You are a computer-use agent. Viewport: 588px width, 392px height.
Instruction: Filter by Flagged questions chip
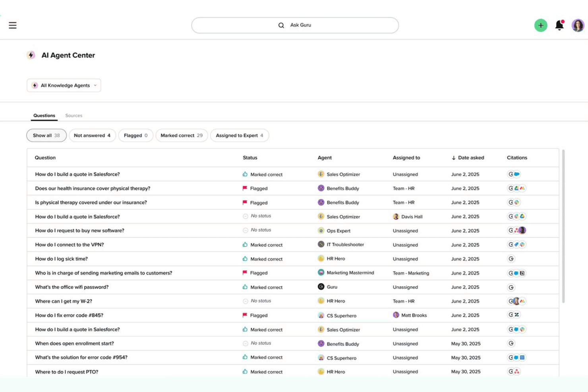(135, 135)
